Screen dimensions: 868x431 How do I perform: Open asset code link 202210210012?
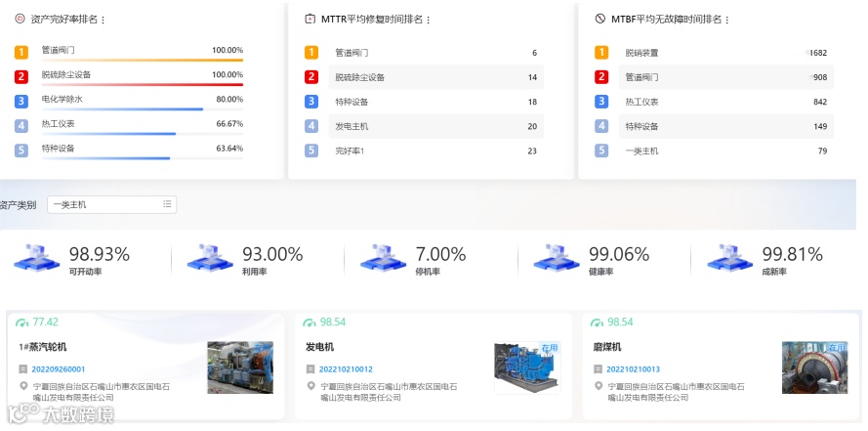346,369
